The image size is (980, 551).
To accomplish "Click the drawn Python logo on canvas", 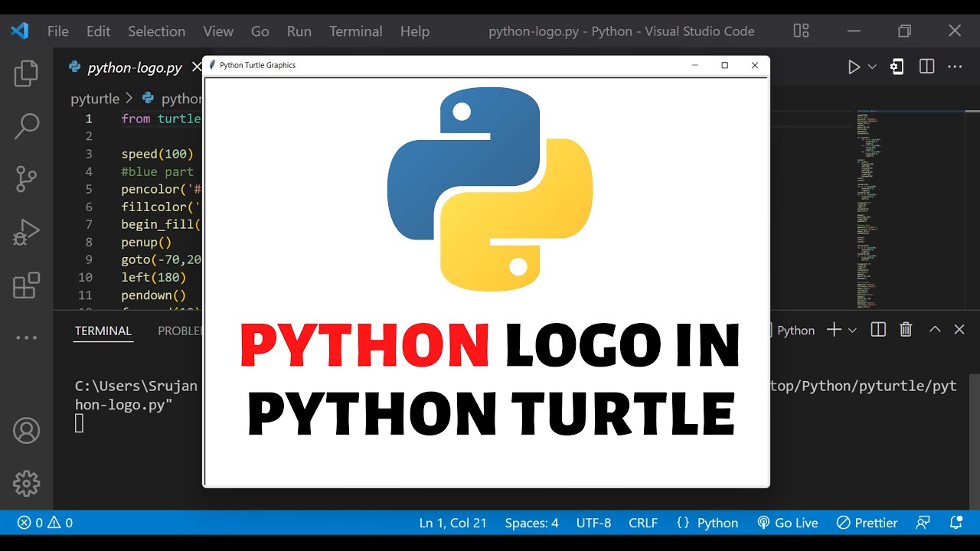I will 490,189.
